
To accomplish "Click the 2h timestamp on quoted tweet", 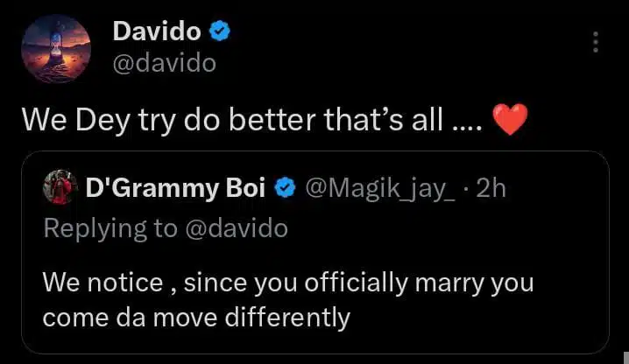I will click(x=490, y=187).
